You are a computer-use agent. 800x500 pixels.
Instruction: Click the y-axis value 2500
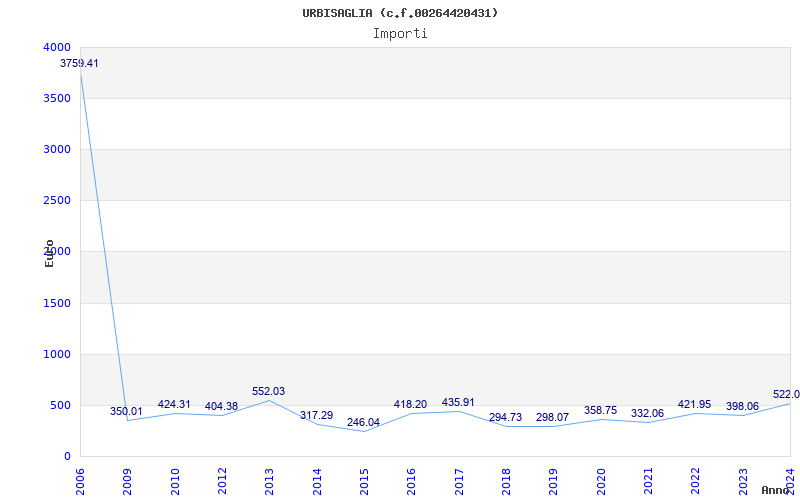[57, 201]
